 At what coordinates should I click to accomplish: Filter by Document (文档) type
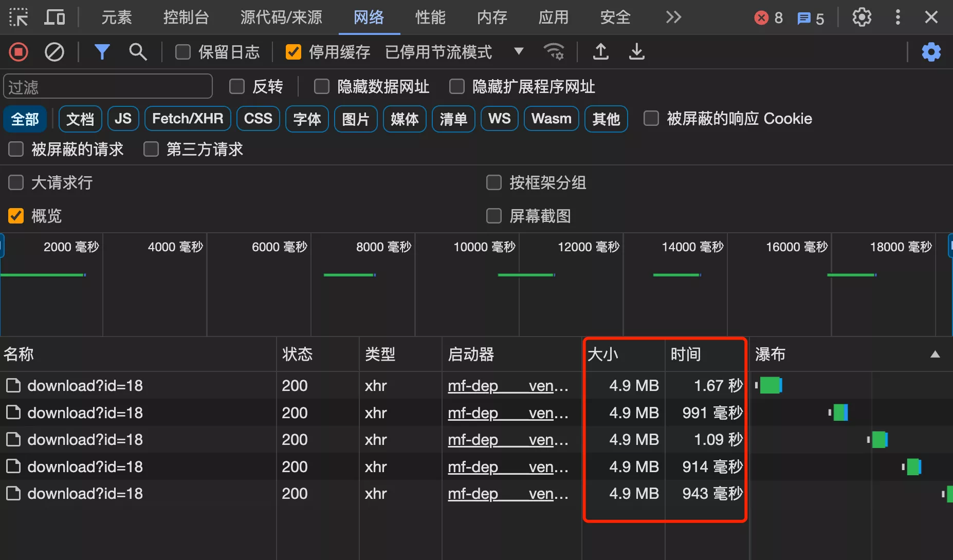click(x=80, y=119)
